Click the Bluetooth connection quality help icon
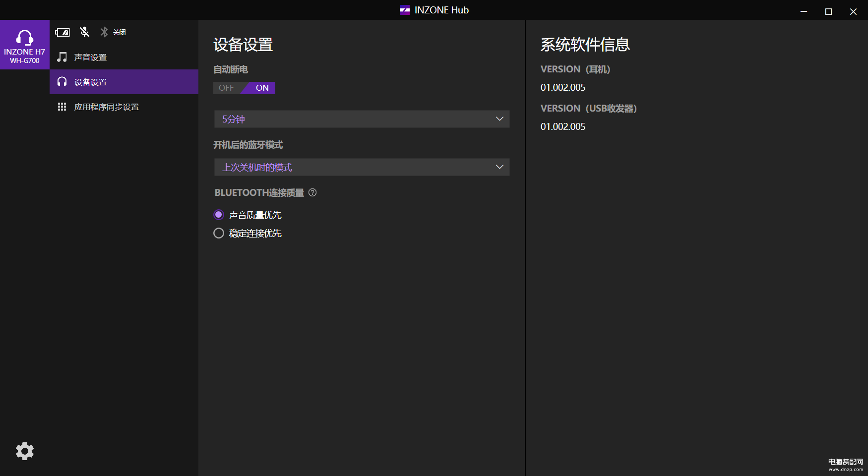Screen dimensions: 868x476 click(x=312, y=192)
